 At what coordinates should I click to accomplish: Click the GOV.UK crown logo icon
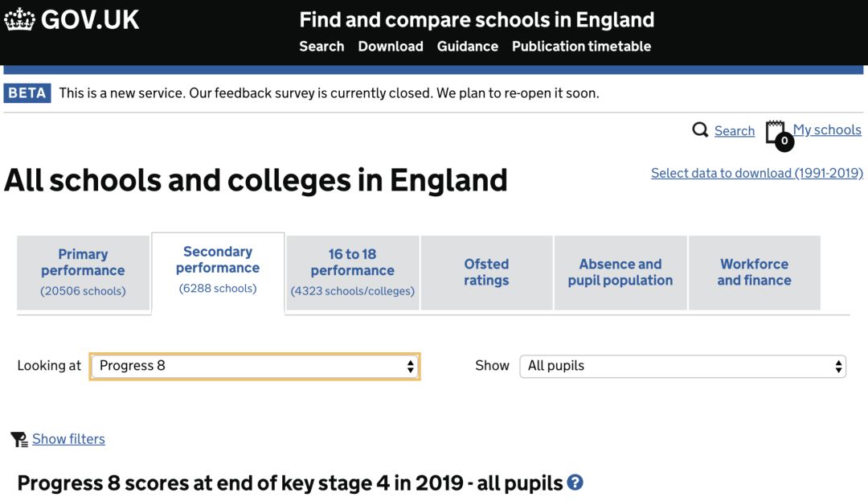[x=19, y=20]
